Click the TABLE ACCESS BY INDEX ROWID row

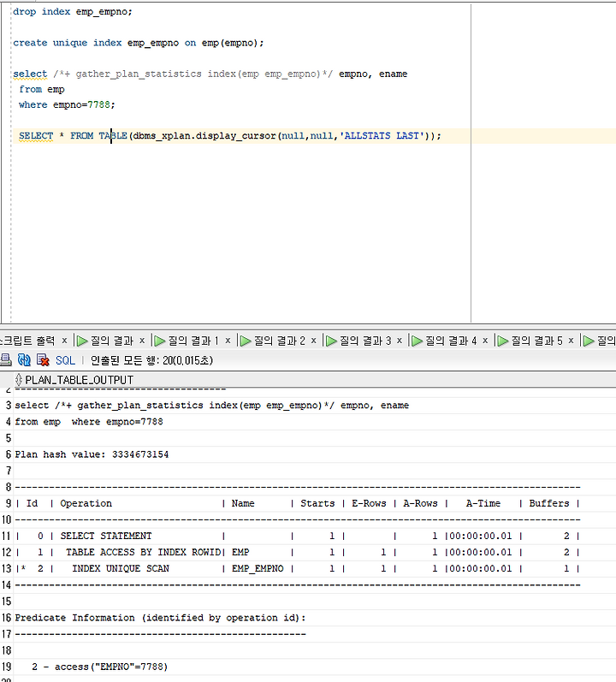click(298, 553)
